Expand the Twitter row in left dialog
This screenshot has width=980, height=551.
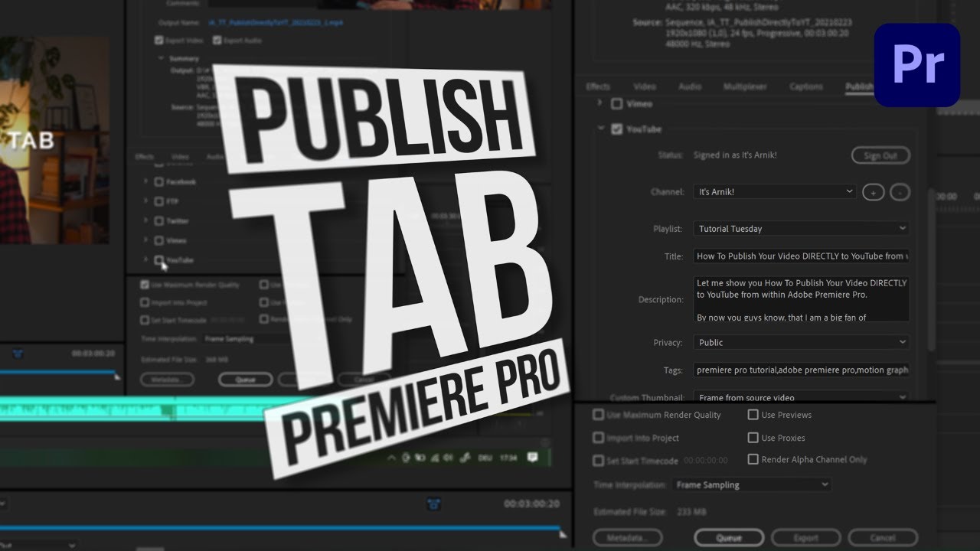146,221
